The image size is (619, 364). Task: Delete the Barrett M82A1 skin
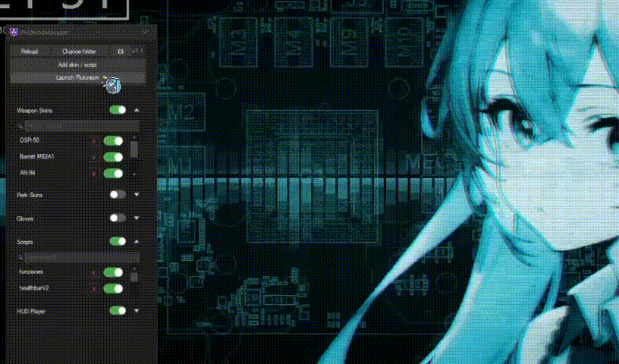tap(93, 157)
